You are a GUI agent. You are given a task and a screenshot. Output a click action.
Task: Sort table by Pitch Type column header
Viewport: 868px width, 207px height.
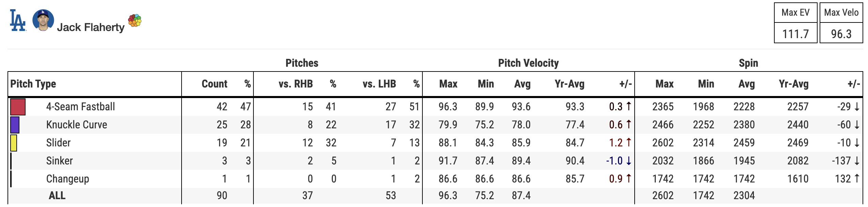(33, 84)
